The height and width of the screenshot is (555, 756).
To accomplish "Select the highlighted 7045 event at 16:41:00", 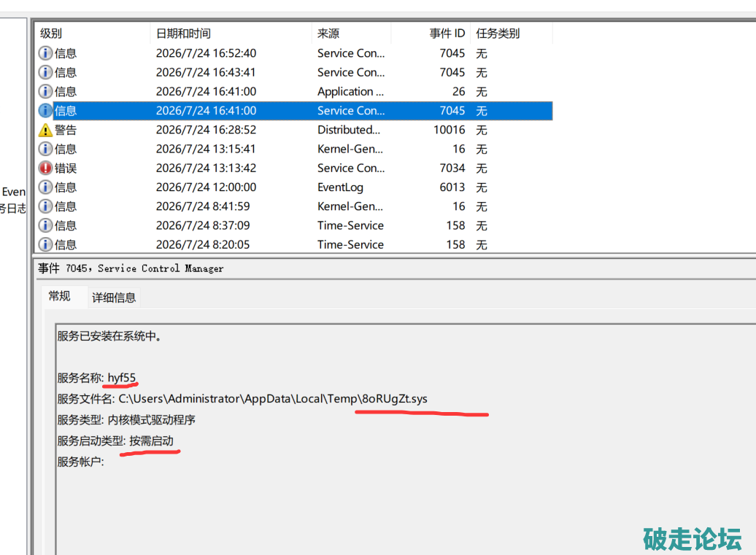I will pyautogui.click(x=295, y=111).
